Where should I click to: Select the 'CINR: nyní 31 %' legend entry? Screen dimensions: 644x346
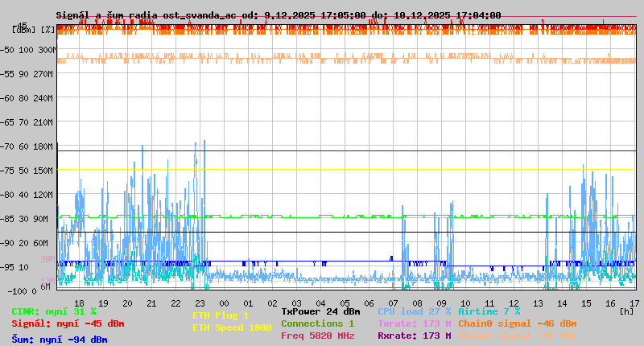[x=54, y=312]
